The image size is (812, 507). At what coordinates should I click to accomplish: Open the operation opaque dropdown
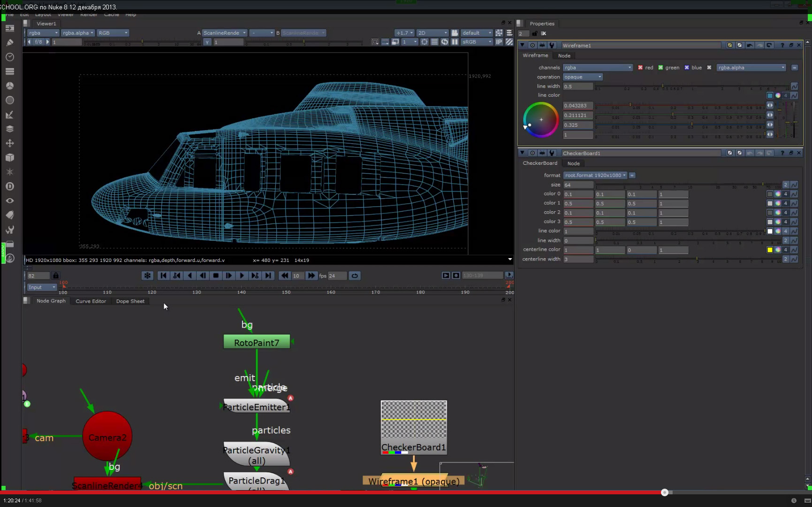[x=583, y=77]
